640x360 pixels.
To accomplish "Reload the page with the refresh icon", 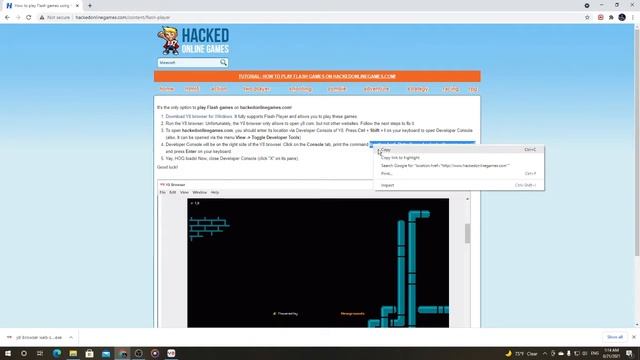I will [29, 18].
